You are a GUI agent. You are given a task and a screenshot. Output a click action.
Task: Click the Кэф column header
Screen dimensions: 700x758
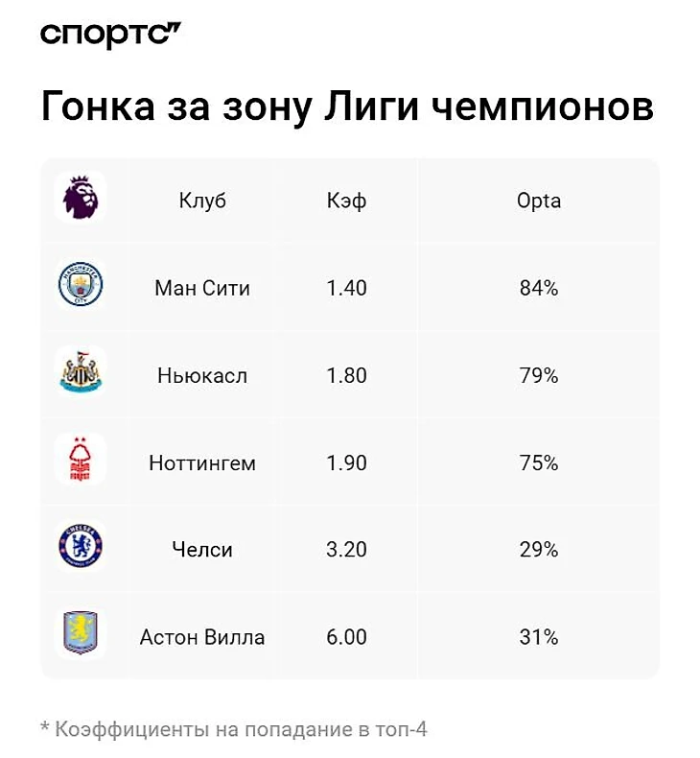coord(346,201)
